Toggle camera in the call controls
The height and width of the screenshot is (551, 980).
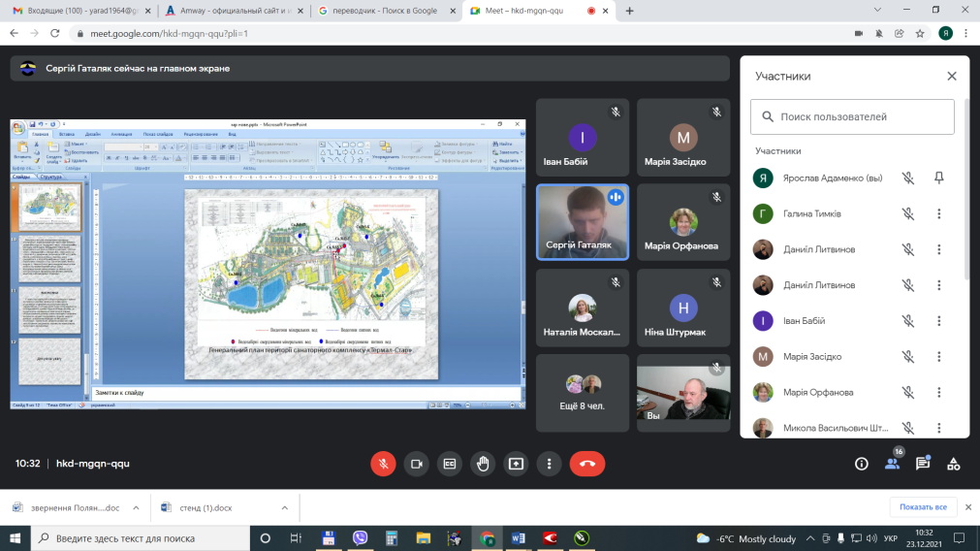(x=416, y=464)
